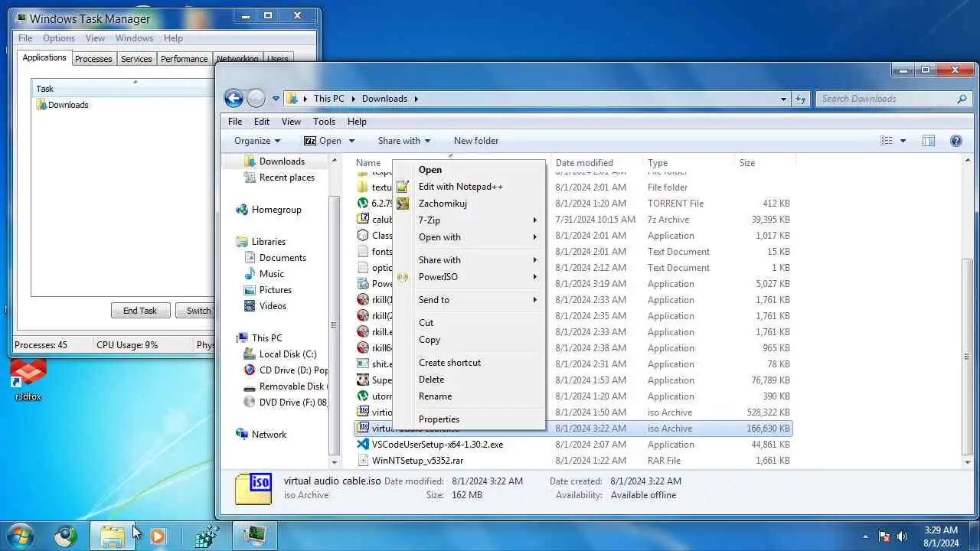Screen dimensions: 980x551
Task: Click the clock in the taskbar
Action: click(x=940, y=536)
